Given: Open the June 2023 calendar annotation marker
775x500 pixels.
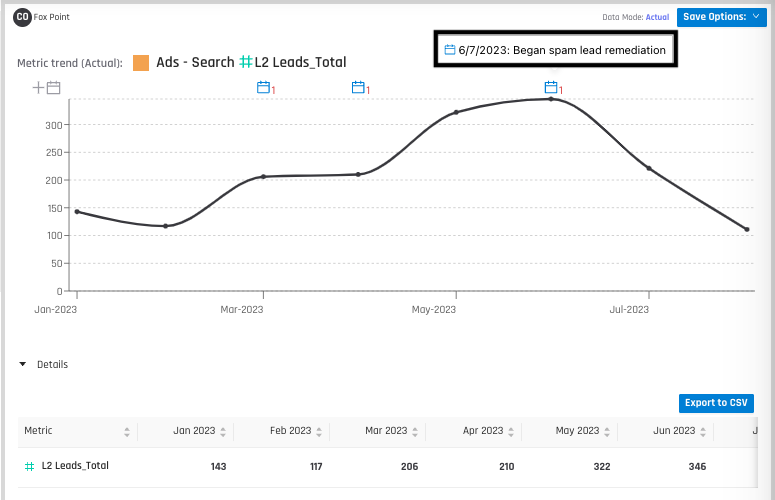Looking at the screenshot, I should 551,87.
